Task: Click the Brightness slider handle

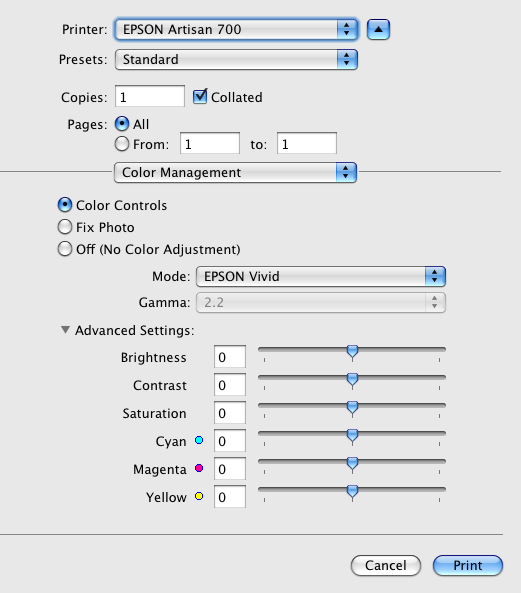Action: [352, 352]
